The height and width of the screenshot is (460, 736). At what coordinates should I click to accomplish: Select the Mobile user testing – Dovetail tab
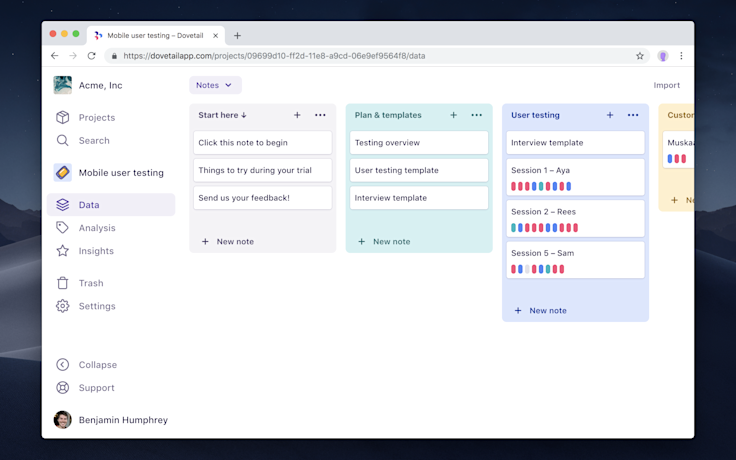tap(156, 36)
